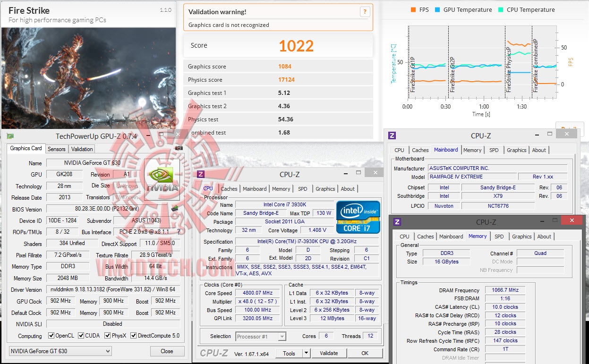Toggle the DirectCompute 5.0 checkbox
This screenshot has height=364, width=589.
pyautogui.click(x=133, y=336)
